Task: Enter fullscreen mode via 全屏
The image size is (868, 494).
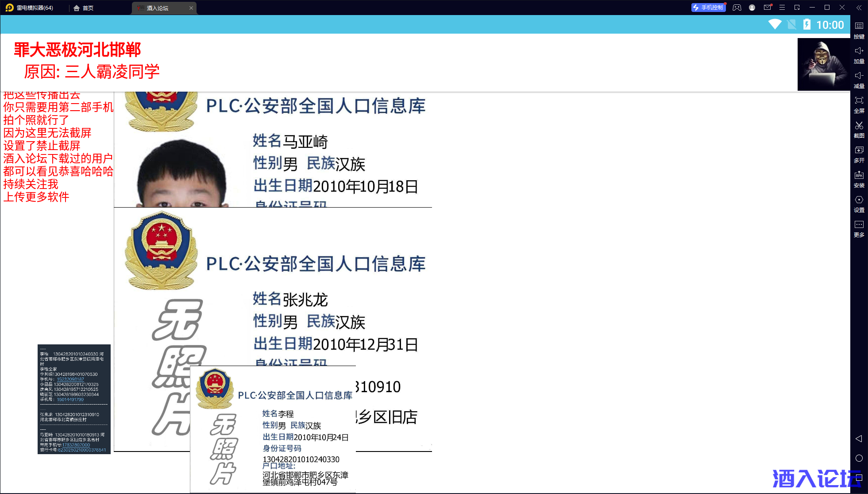Action: (859, 104)
